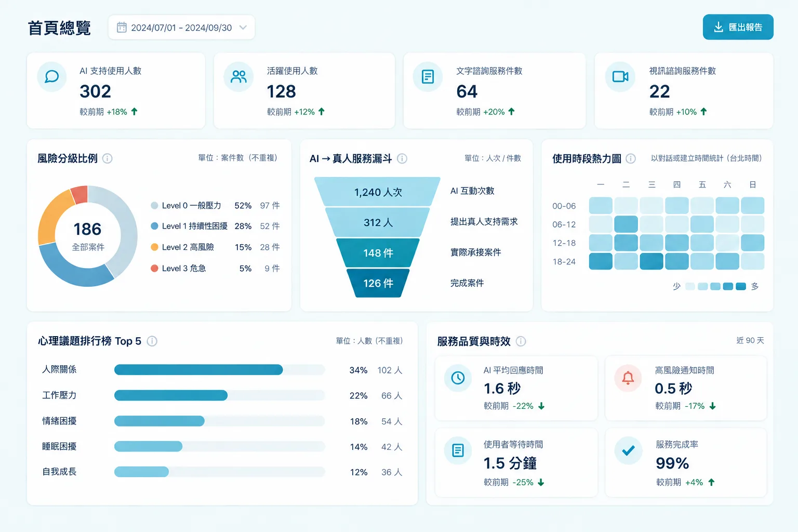Image resolution: width=798 pixels, height=532 pixels.
Task: Click the users icon for 活躍使用人數
Action: point(239,77)
